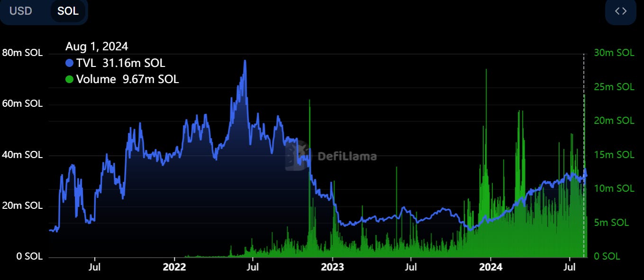
Task: Click the 'TVL 31.16m SOL' legend text
Action: click(x=121, y=63)
